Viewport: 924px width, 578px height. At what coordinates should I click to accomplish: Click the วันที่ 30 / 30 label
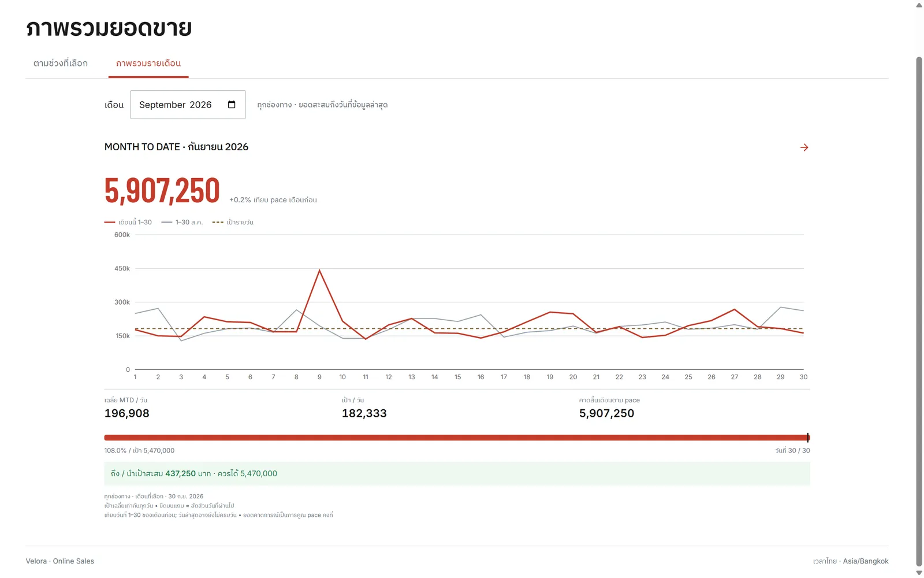click(792, 450)
